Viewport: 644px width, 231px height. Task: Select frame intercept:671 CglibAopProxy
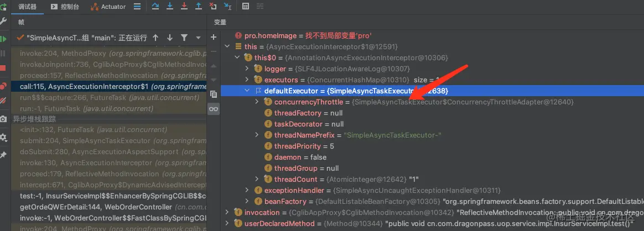pyautogui.click(x=108, y=185)
